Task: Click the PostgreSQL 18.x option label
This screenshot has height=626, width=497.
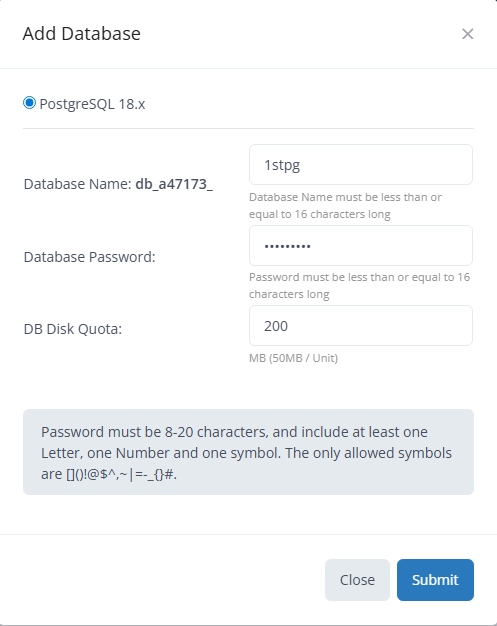Action: click(x=92, y=104)
